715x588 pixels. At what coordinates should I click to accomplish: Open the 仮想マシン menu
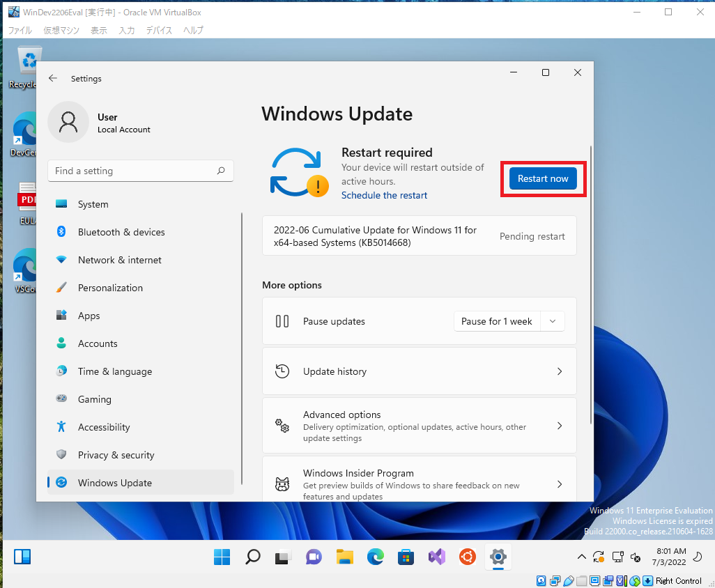point(61,31)
